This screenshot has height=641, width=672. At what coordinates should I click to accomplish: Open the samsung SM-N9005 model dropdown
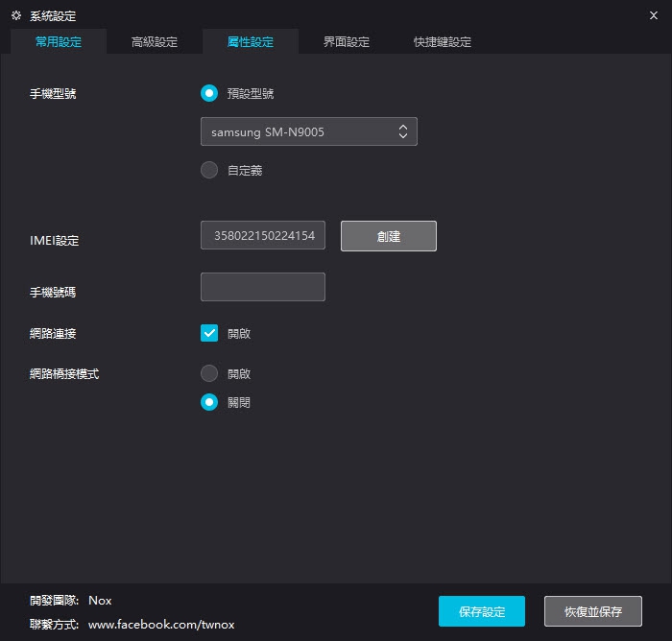click(308, 131)
